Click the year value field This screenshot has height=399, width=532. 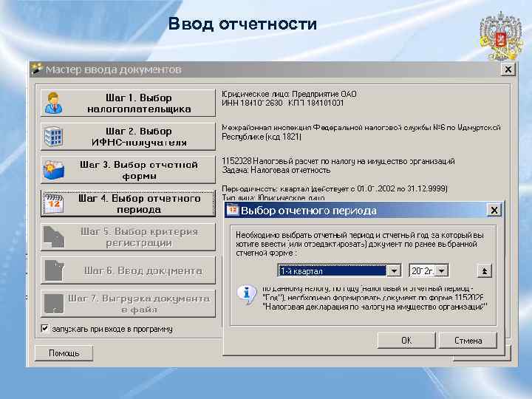tap(423, 270)
